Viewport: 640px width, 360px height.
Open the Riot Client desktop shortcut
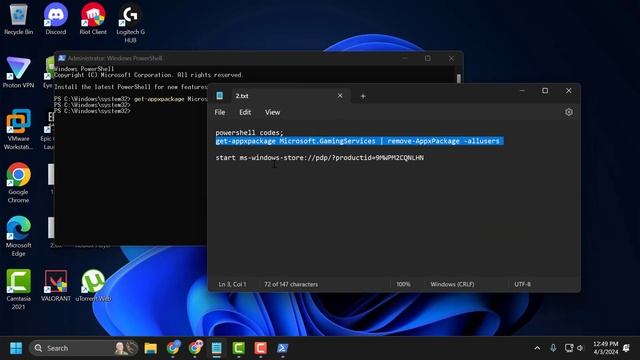click(93, 19)
